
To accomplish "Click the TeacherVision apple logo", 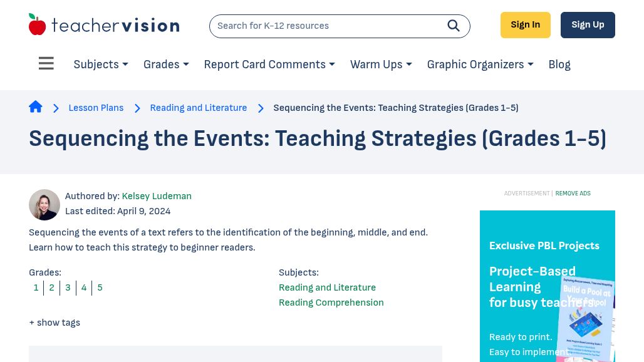I will 38,25.
